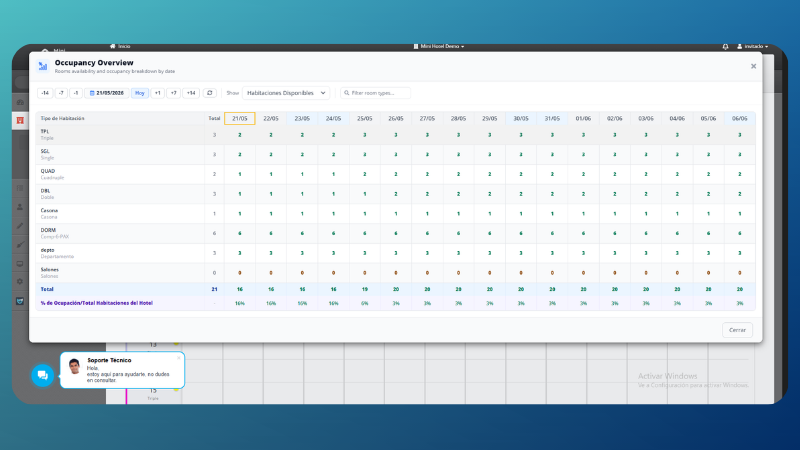Click the -7 days button

[61, 93]
